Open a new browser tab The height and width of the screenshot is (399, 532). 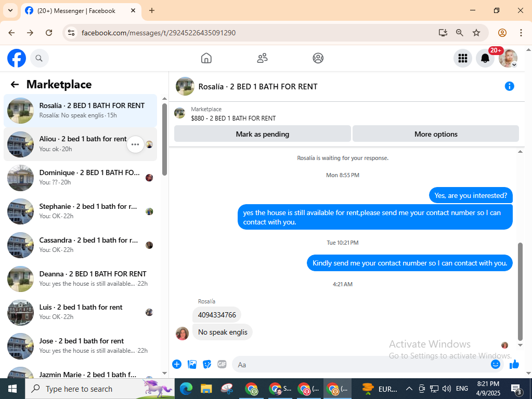(152, 10)
